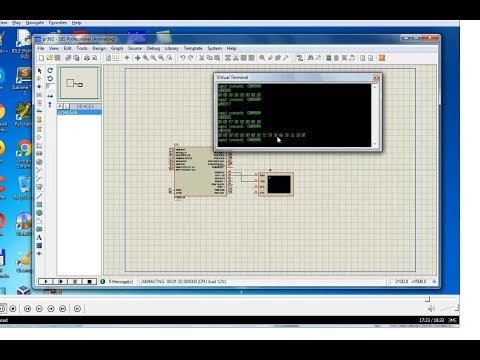Viewport: 480px width, 360px height.
Task: Undo the last action
Action: click(x=183, y=58)
